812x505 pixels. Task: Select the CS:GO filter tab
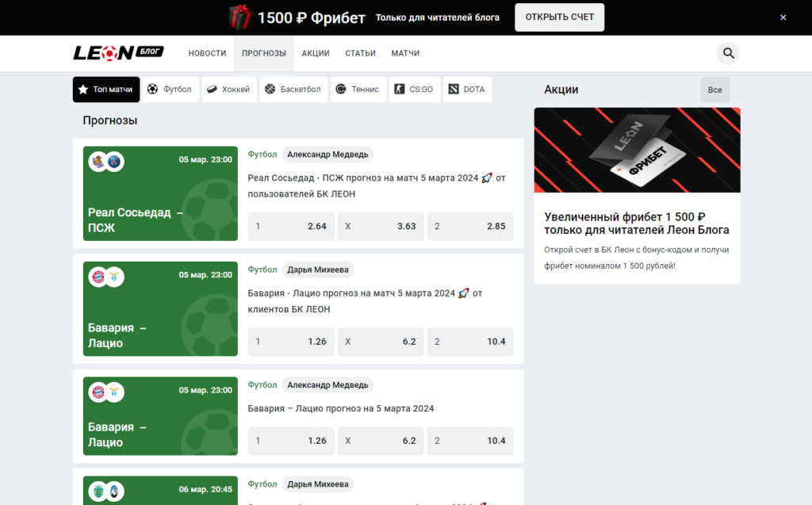[x=415, y=89]
